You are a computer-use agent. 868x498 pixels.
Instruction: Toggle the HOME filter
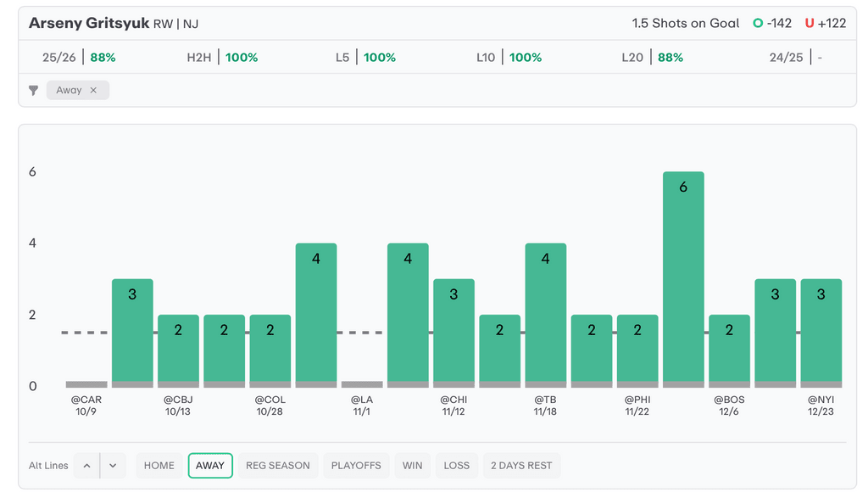[x=159, y=466]
